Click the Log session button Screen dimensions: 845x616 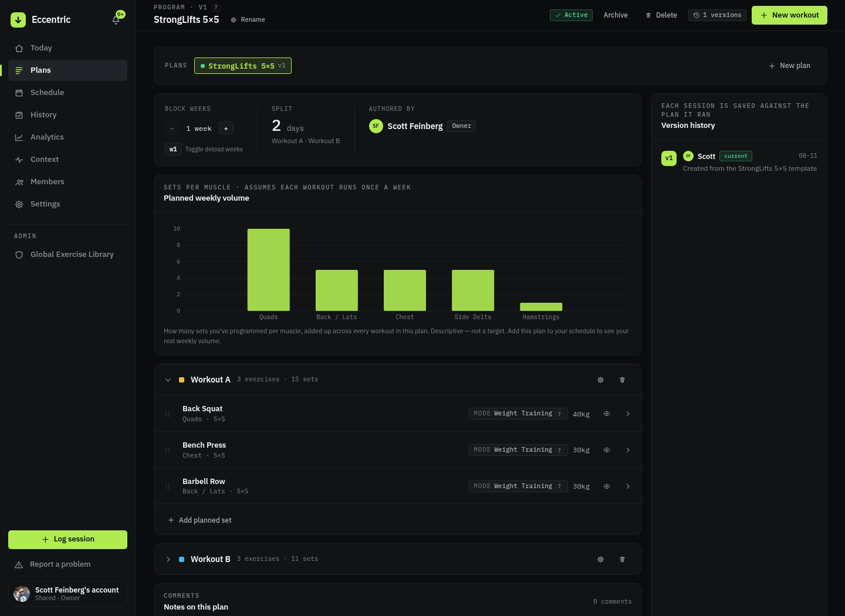(x=67, y=540)
